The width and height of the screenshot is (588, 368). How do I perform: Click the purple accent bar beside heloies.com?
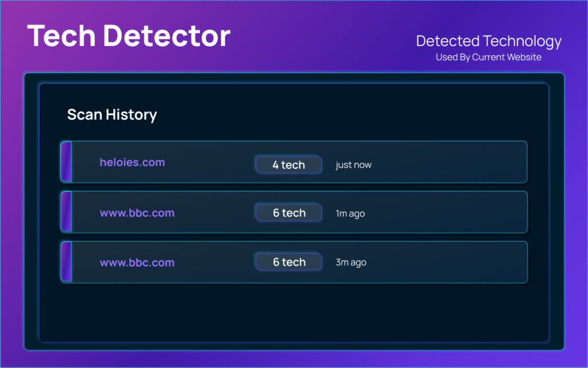pos(66,162)
